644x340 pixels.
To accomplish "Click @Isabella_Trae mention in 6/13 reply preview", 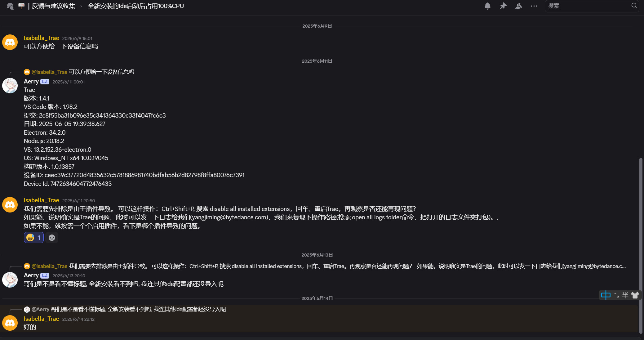I will [50, 266].
